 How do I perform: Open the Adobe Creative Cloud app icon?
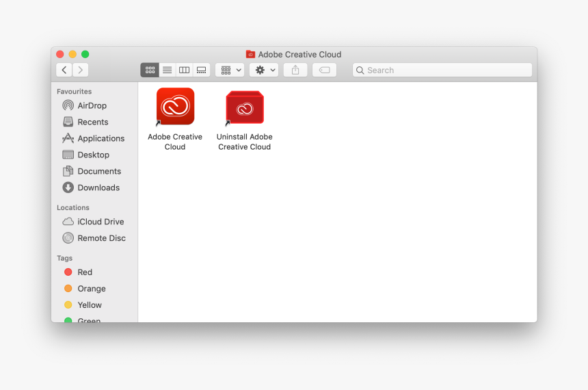(x=175, y=107)
